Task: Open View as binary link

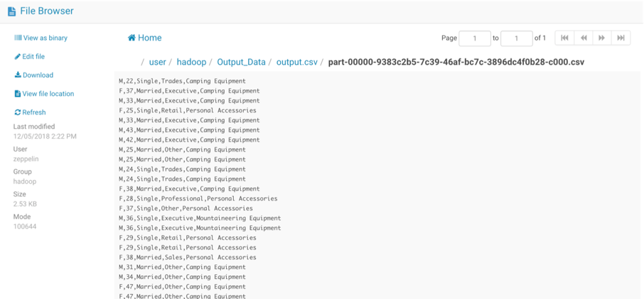Action: click(x=45, y=38)
